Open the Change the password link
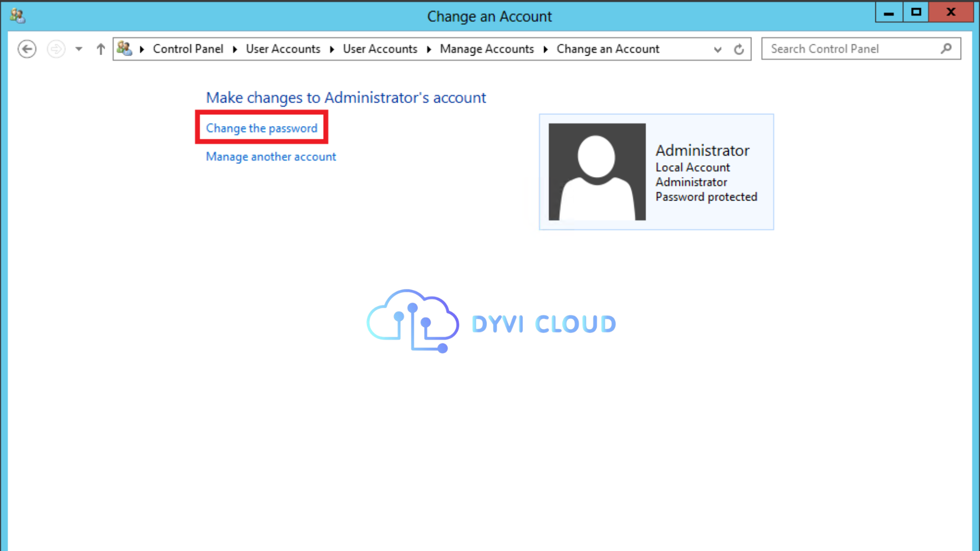This screenshot has height=551, width=980. (x=261, y=128)
